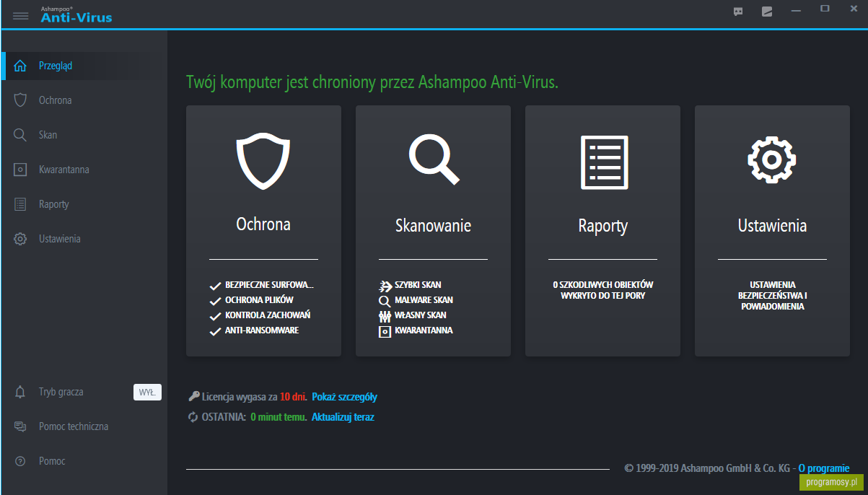The height and width of the screenshot is (495, 868).
Task: Click the '0 szkodliwych obiektów' report text
Action: tap(602, 290)
